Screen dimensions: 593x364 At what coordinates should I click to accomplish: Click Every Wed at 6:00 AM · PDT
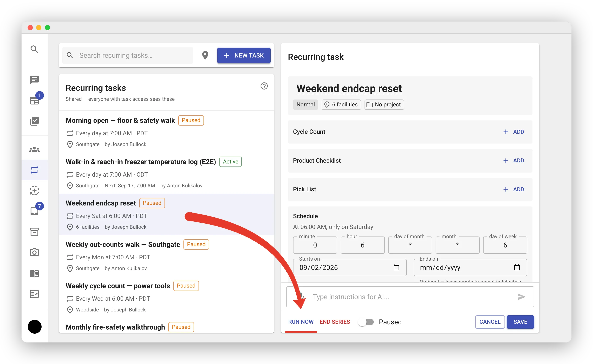click(113, 299)
